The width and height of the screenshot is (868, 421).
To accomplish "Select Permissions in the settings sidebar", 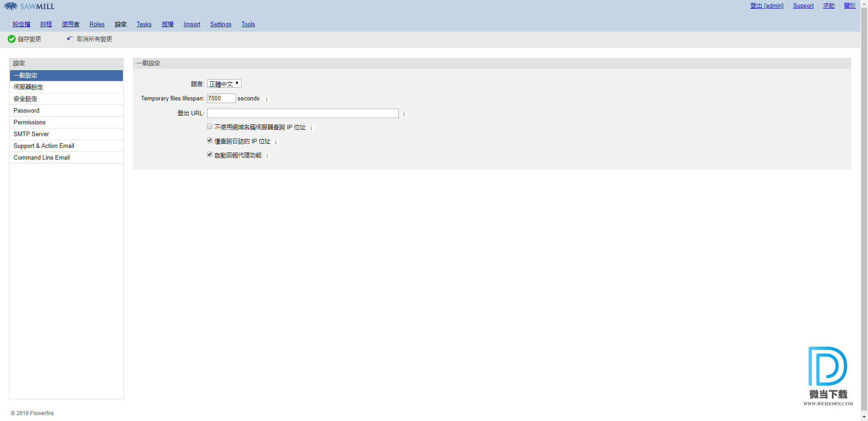I will click(x=29, y=123).
